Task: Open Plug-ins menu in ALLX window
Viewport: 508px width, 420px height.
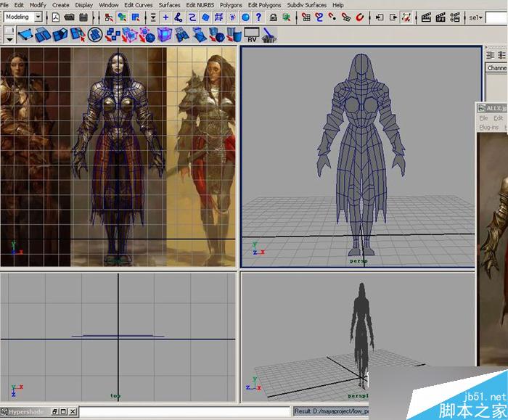Action: point(488,127)
